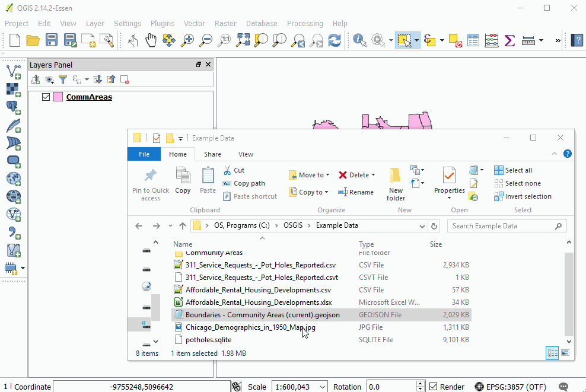586x392 pixels.
Task: Click the Open Attribute Table icon
Action: 473,40
